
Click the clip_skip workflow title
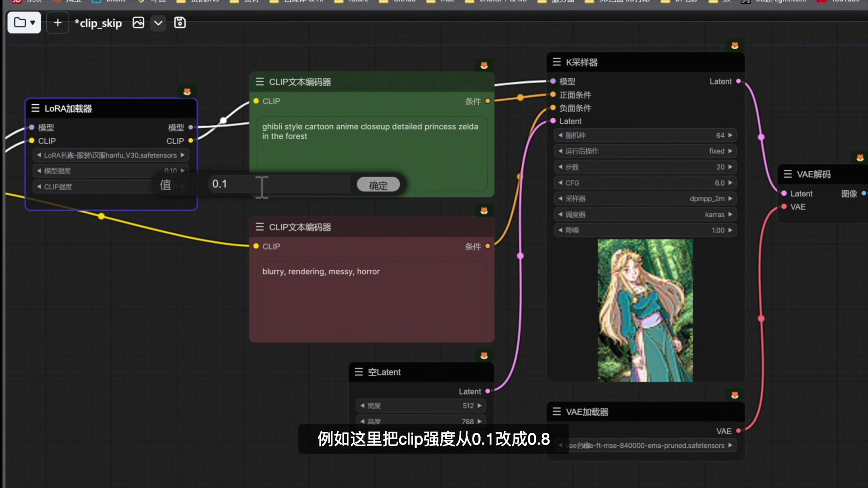click(98, 23)
